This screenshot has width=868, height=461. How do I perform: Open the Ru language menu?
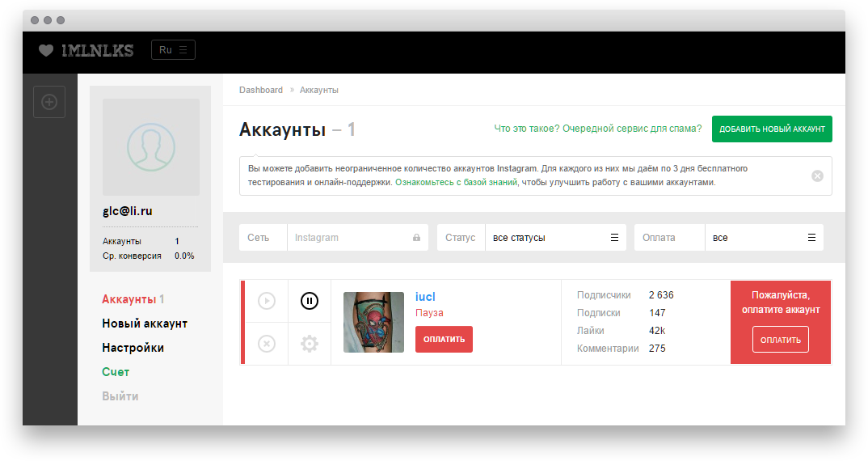coord(173,50)
